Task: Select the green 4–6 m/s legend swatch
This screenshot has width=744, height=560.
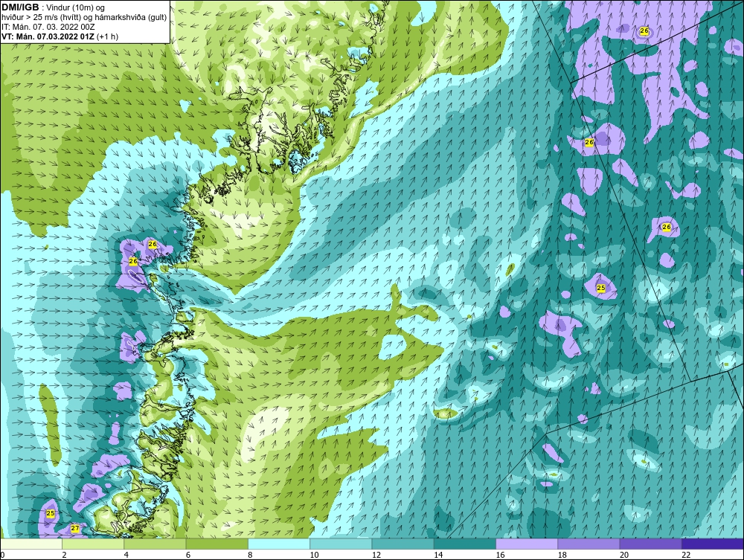Action: point(155,544)
